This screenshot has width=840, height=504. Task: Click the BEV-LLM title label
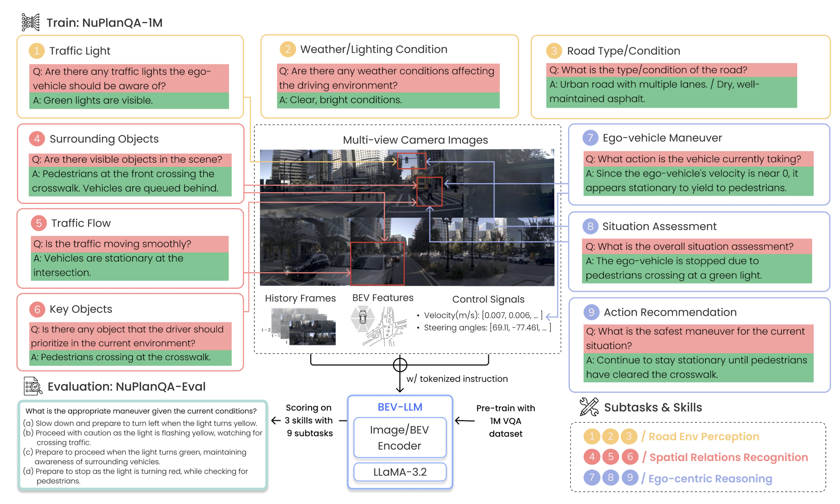pos(400,407)
